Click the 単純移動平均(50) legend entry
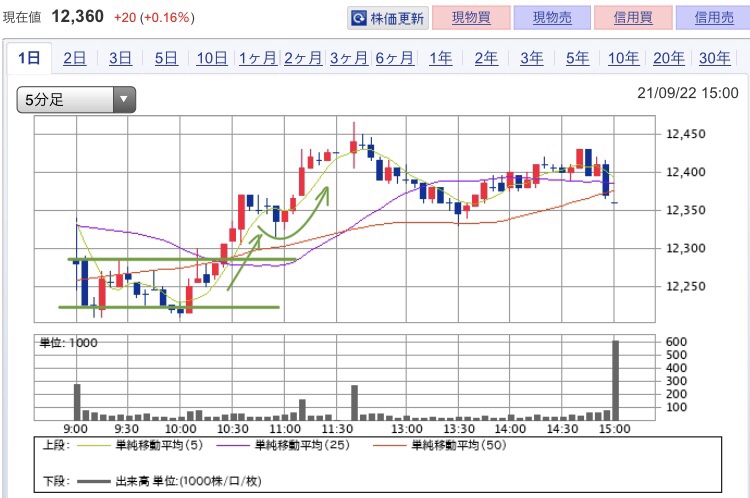This screenshot has width=750, height=498. [440, 445]
